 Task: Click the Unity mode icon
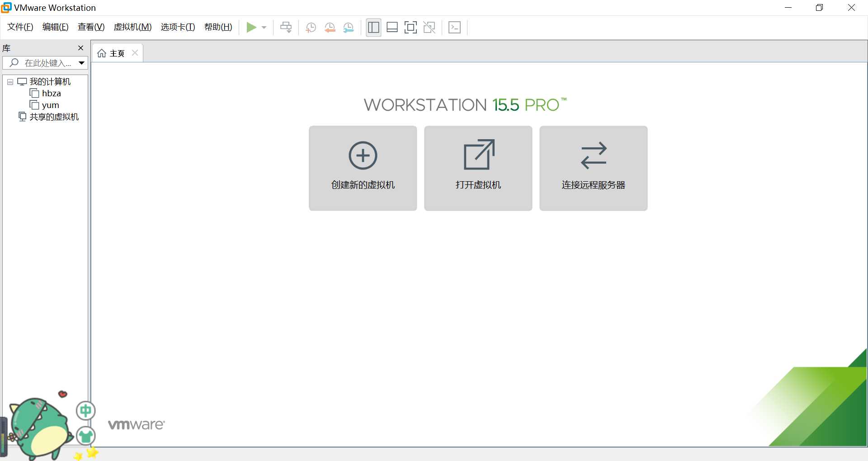click(x=429, y=28)
